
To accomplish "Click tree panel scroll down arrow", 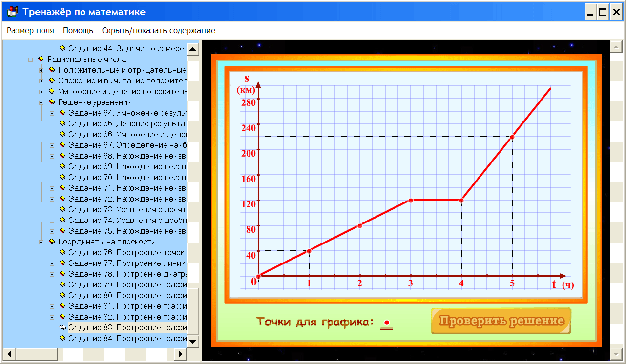I will pyautogui.click(x=193, y=341).
